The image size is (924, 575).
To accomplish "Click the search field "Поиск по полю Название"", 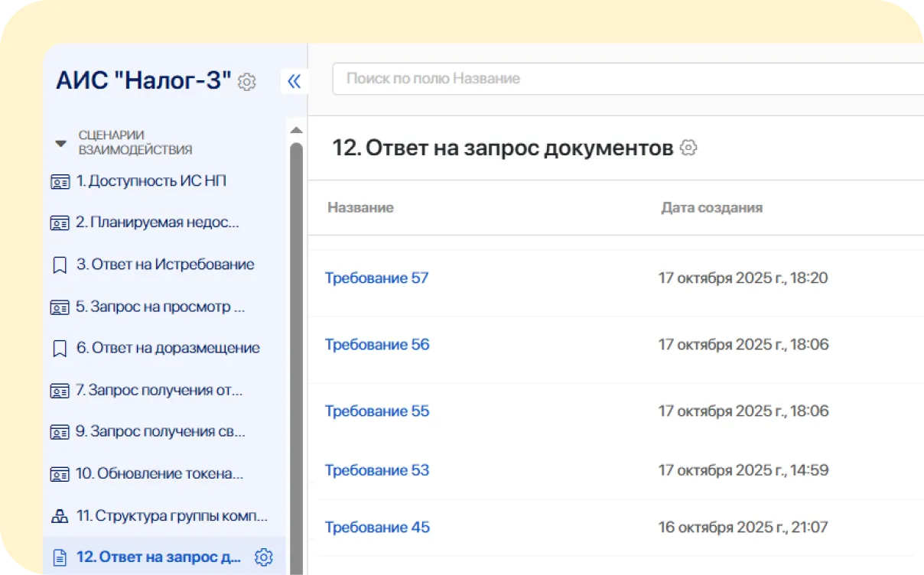I will pos(535,78).
